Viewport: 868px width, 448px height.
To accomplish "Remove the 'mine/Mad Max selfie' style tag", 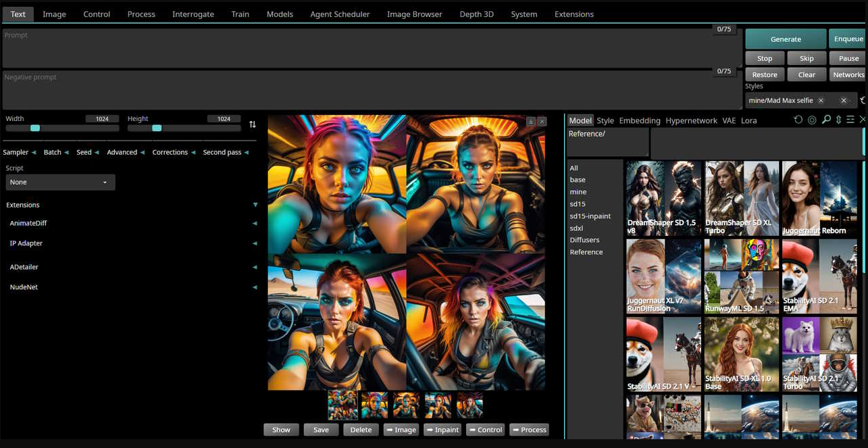I will click(x=821, y=101).
